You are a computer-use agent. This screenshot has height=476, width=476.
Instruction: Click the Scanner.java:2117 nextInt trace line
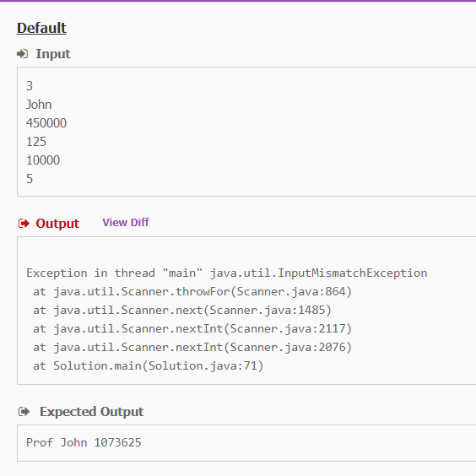[x=192, y=329]
